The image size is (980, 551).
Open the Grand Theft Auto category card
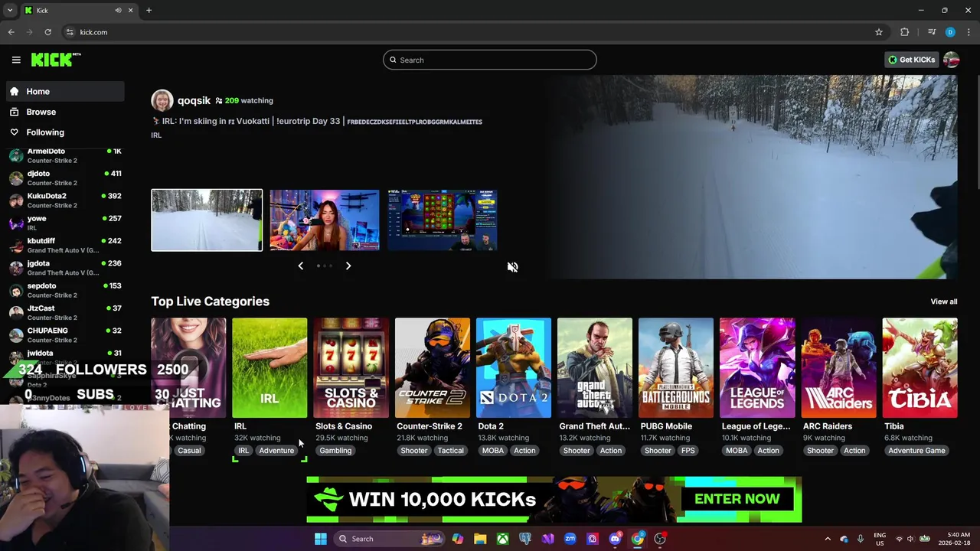click(595, 368)
